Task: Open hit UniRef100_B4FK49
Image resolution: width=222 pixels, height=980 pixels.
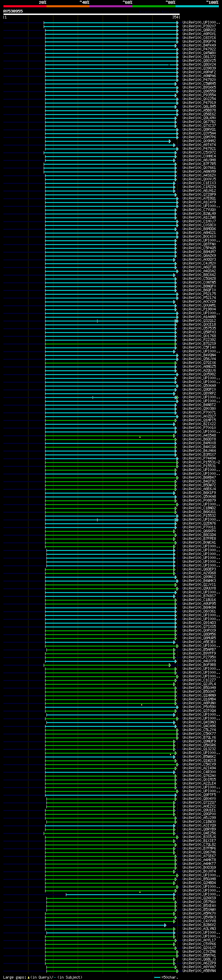Action: pyautogui.click(x=199, y=45)
